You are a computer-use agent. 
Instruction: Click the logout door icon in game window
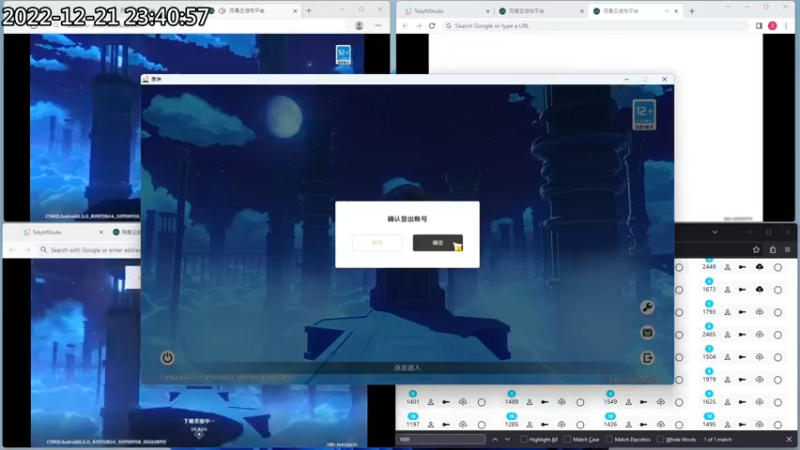tap(647, 358)
